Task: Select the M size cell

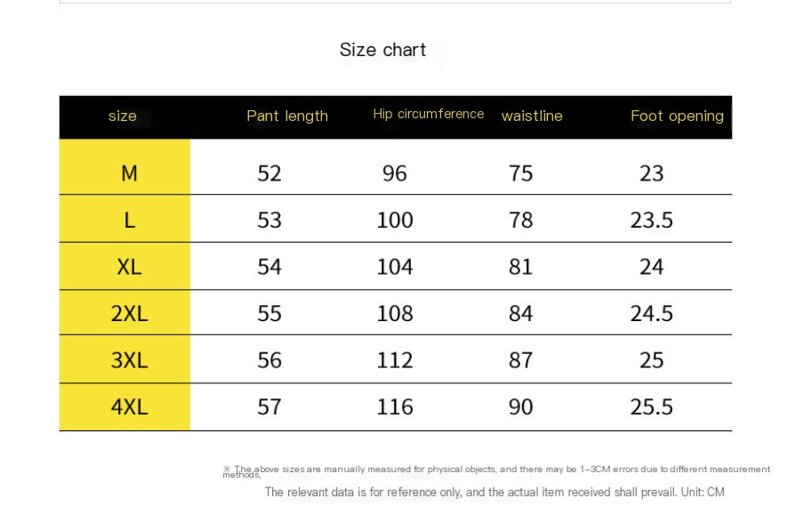Action: pos(125,167)
